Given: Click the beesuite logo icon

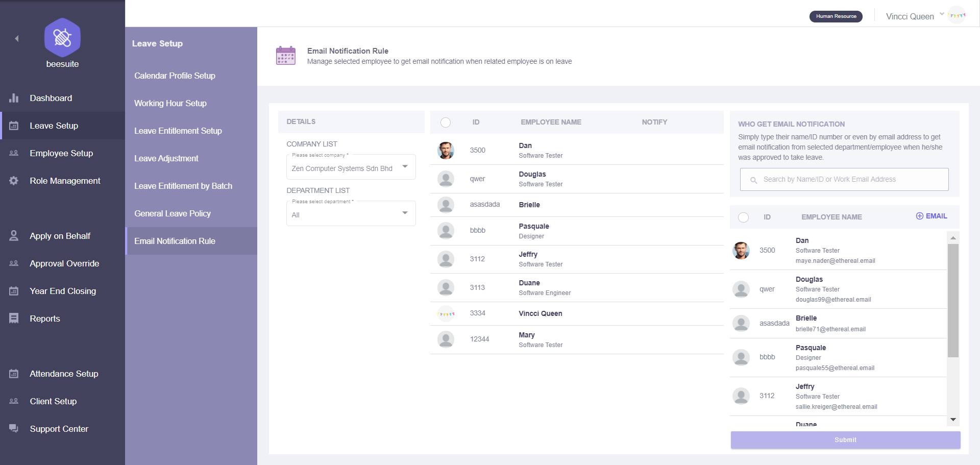Looking at the screenshot, I should [x=62, y=37].
